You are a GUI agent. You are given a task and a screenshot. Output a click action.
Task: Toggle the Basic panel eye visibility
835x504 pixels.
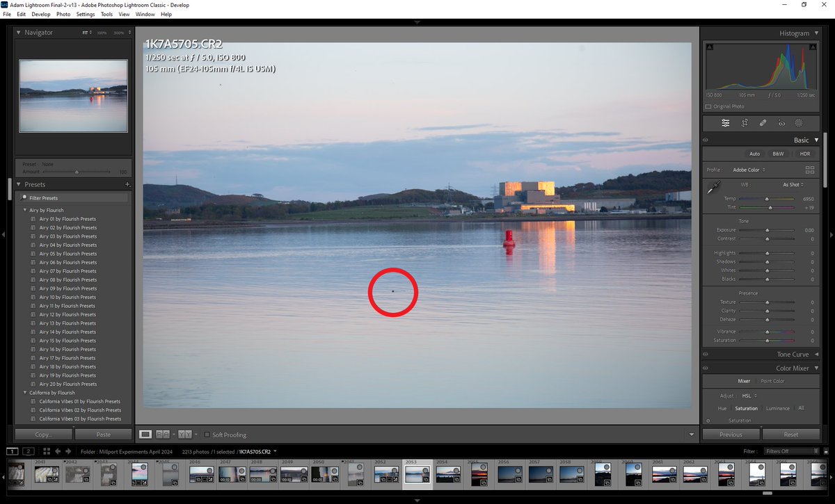(x=706, y=140)
